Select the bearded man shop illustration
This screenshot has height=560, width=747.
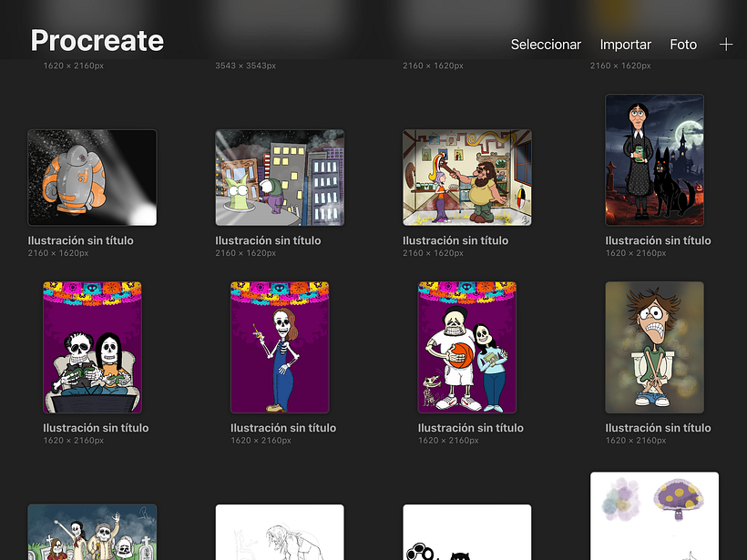(x=466, y=178)
